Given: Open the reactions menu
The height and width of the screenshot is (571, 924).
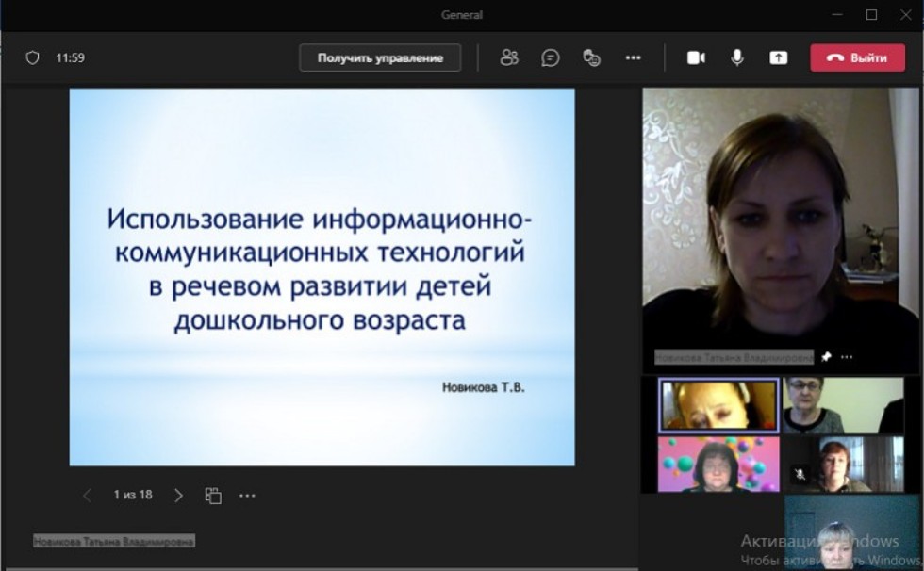Looking at the screenshot, I should tap(592, 57).
